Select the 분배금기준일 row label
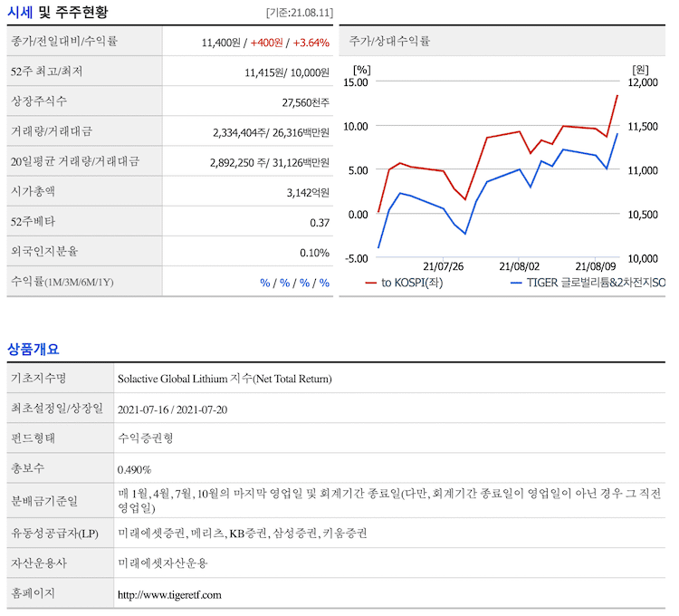 pos(44,501)
